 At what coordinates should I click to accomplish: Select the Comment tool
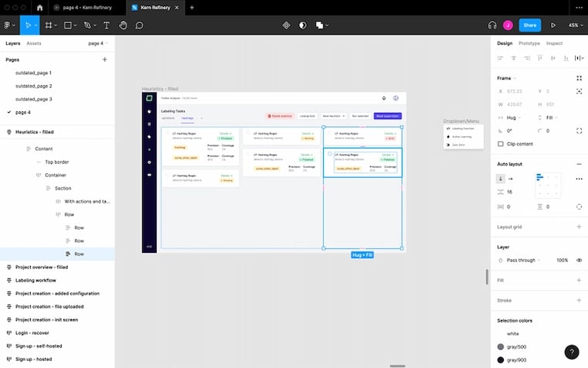click(x=140, y=25)
